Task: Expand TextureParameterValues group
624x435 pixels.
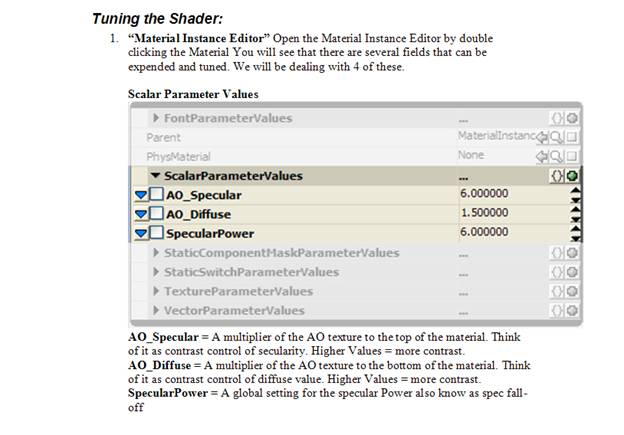Action: 156,291
